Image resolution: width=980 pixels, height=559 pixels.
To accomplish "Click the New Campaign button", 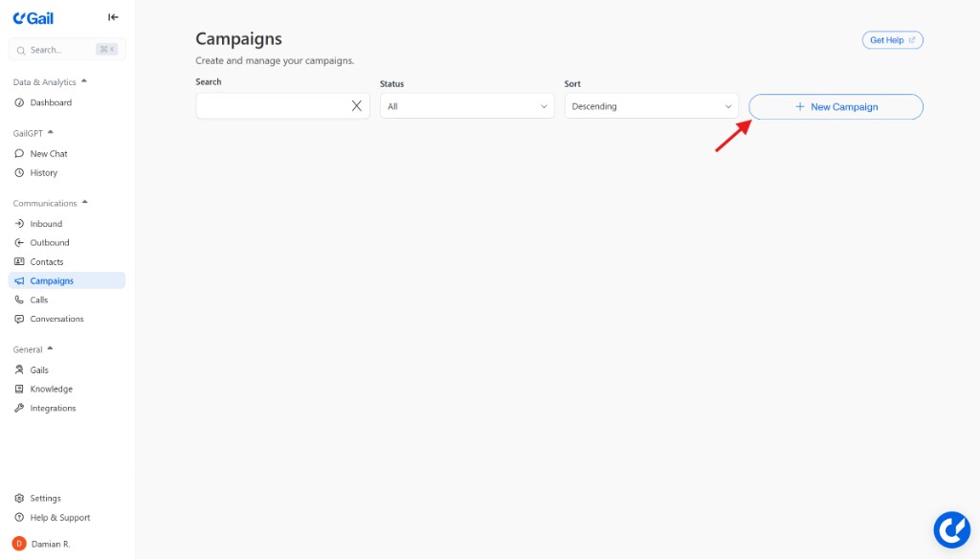I will 835,106.
